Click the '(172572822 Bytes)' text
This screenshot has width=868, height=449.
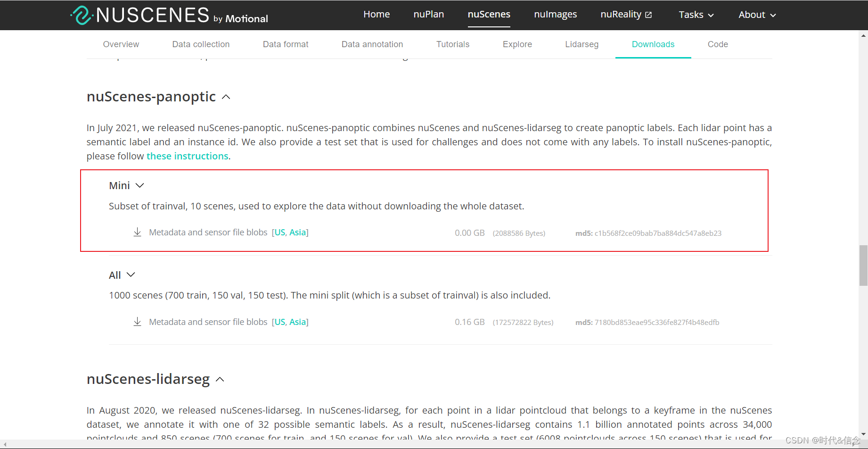523,323
